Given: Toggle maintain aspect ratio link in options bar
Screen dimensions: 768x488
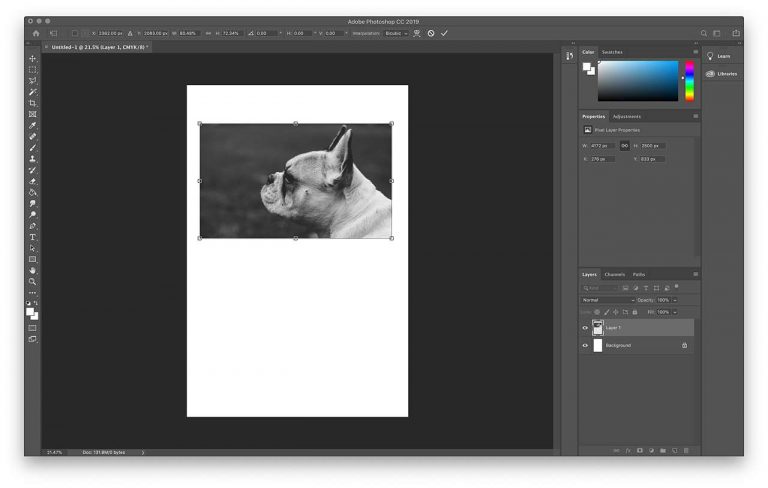Looking at the screenshot, I should click(208, 33).
